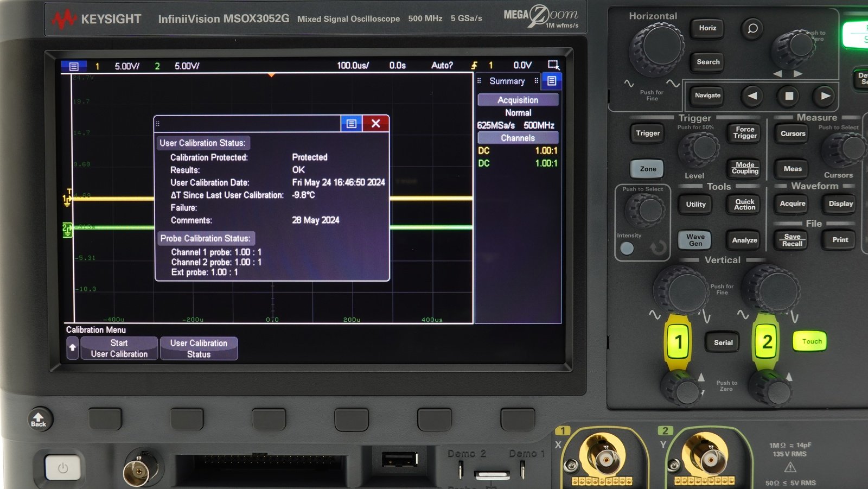
Task: Open User Calibration Status softkey
Action: [x=199, y=348]
